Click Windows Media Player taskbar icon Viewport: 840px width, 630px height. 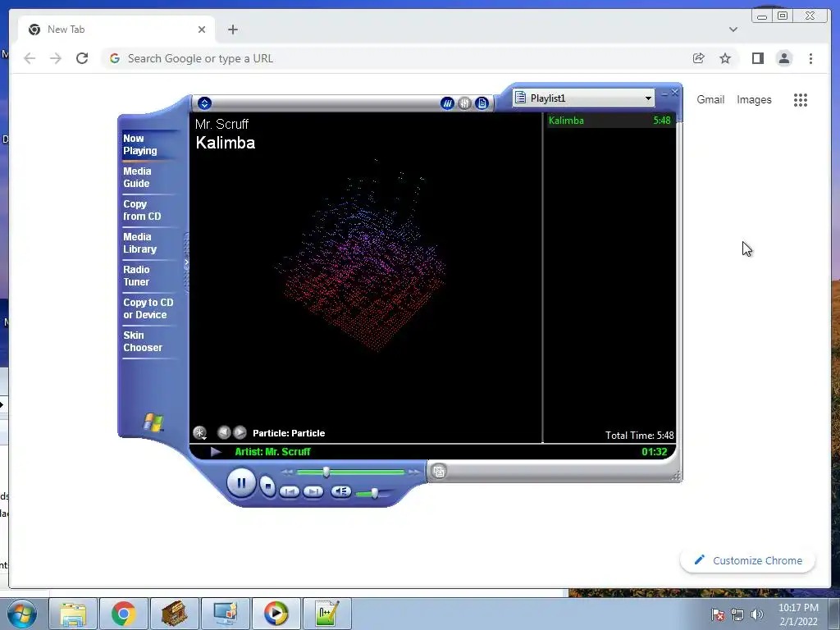tap(276, 614)
